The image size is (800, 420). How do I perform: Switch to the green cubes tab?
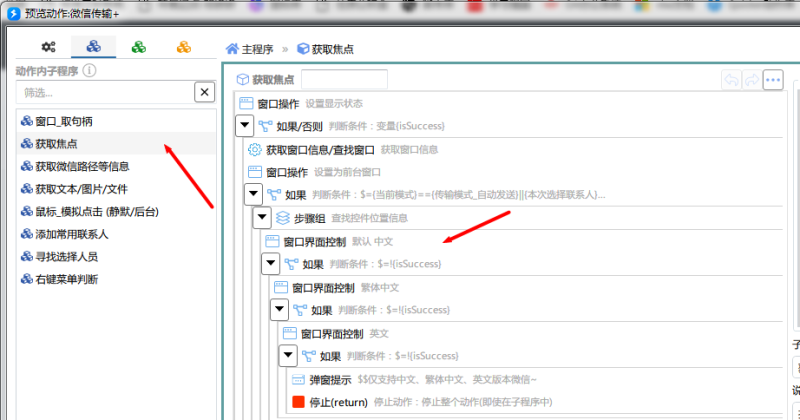pyautogui.click(x=138, y=47)
